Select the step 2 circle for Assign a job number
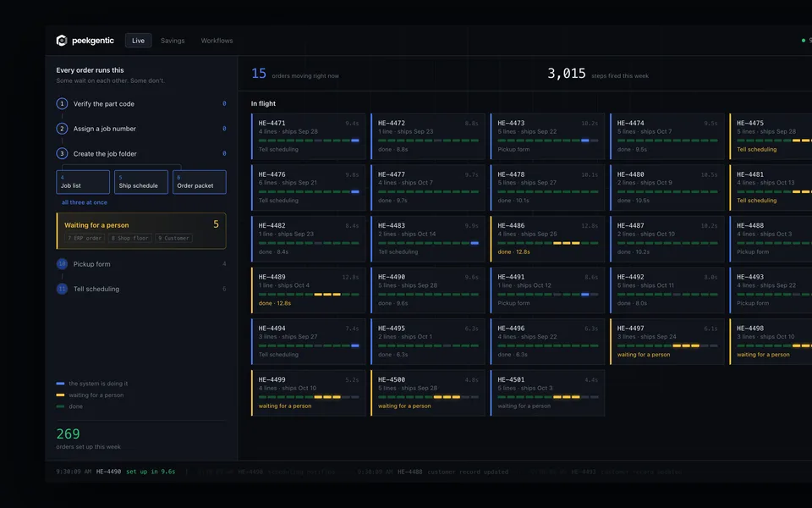This screenshot has height=508, width=812. 62,129
